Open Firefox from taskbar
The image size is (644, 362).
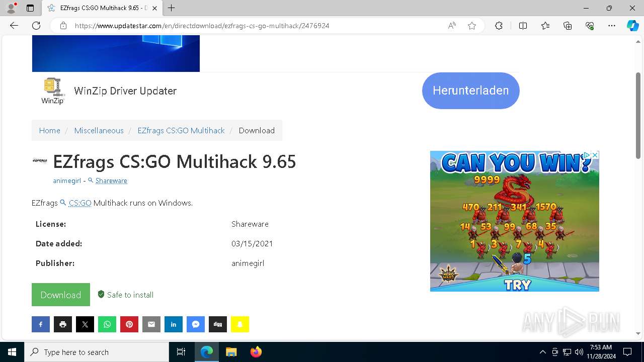coord(256,352)
